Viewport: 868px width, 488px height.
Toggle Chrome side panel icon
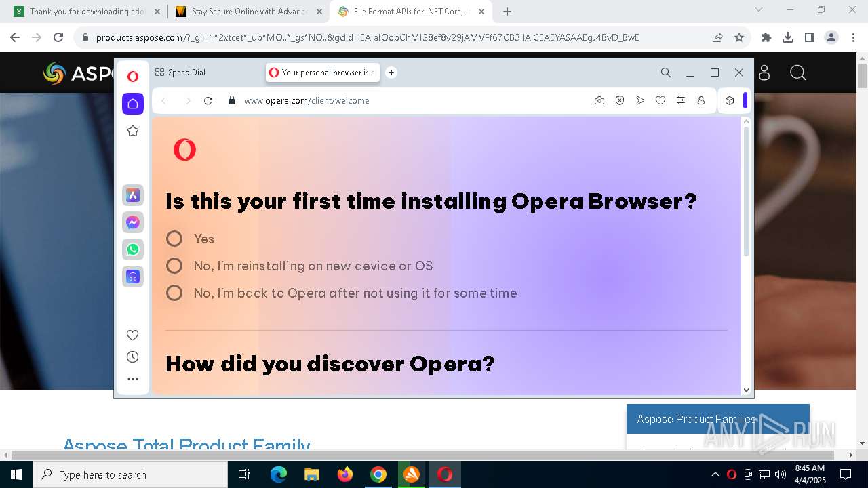(810, 38)
